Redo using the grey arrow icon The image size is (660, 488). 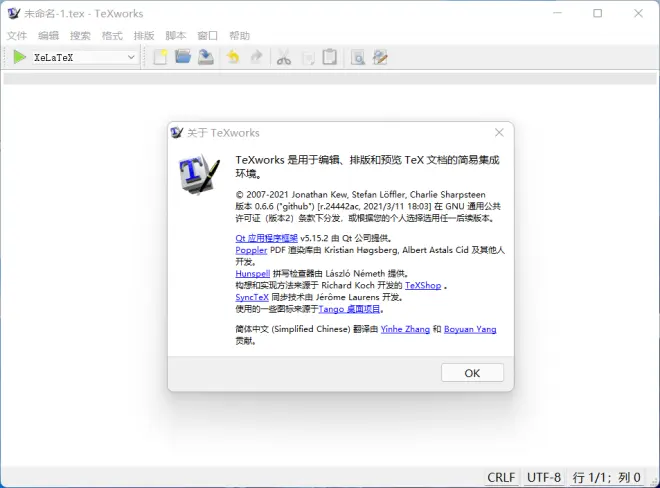(x=256, y=56)
